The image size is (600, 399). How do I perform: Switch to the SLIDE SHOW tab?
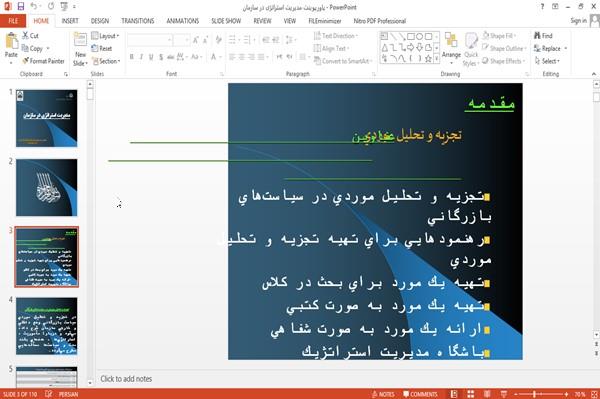226,21
